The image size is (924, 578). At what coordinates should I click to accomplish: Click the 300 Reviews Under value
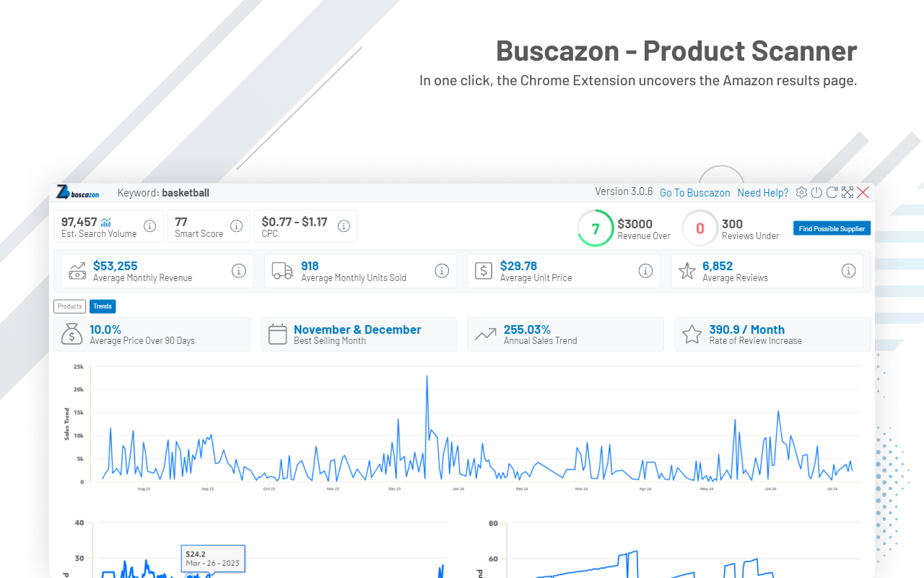[x=732, y=224]
